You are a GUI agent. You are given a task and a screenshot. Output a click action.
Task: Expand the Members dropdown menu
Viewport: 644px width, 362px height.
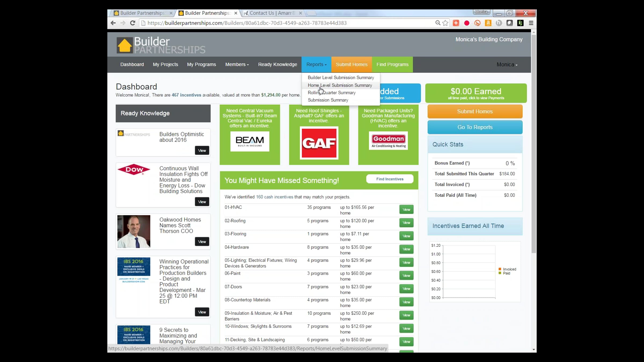coord(237,65)
